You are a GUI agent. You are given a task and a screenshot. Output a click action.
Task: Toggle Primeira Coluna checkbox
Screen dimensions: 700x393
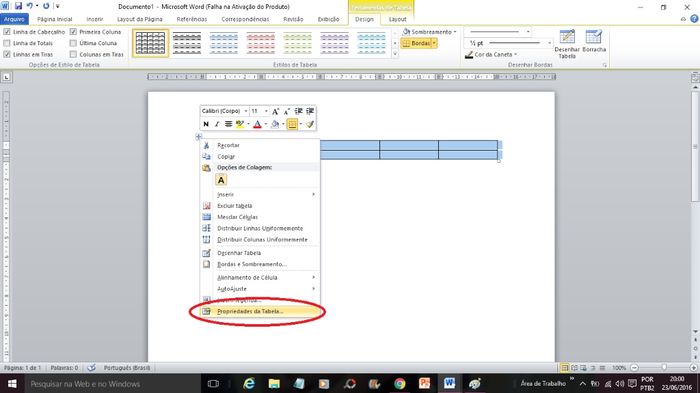pyautogui.click(x=73, y=32)
